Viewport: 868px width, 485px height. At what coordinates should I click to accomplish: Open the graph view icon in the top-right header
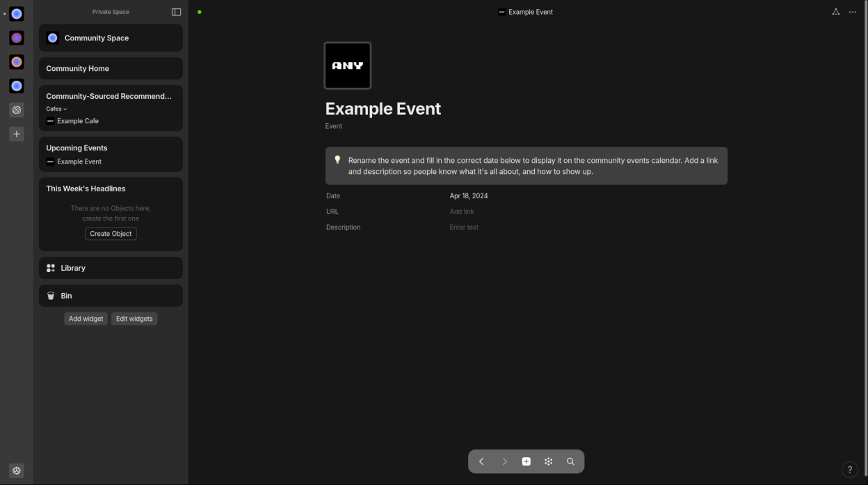tap(836, 12)
